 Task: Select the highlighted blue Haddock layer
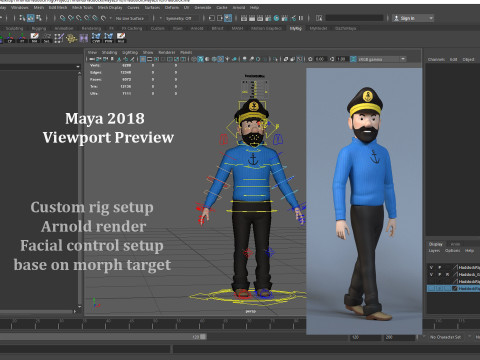[x=453, y=289]
